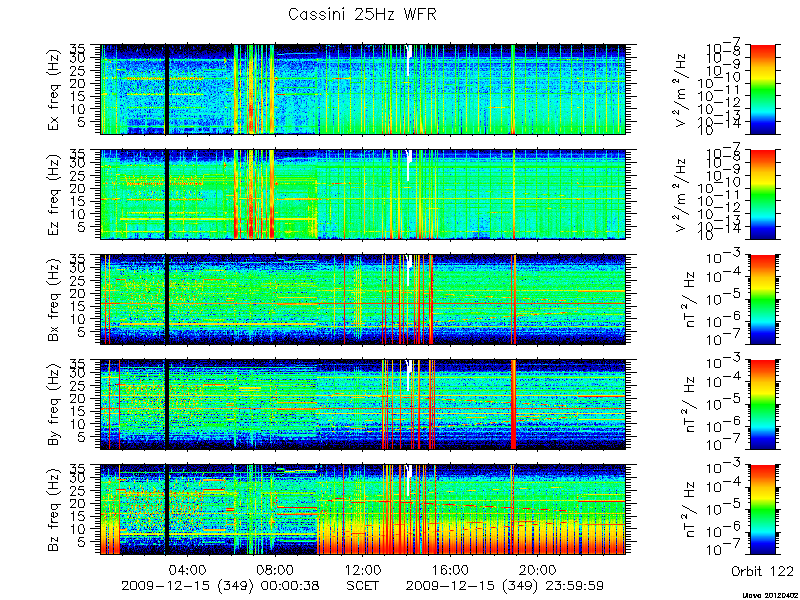Click the Bx freq spectrogram panel
Viewport: 800px width, 600px height.
pos(363,299)
